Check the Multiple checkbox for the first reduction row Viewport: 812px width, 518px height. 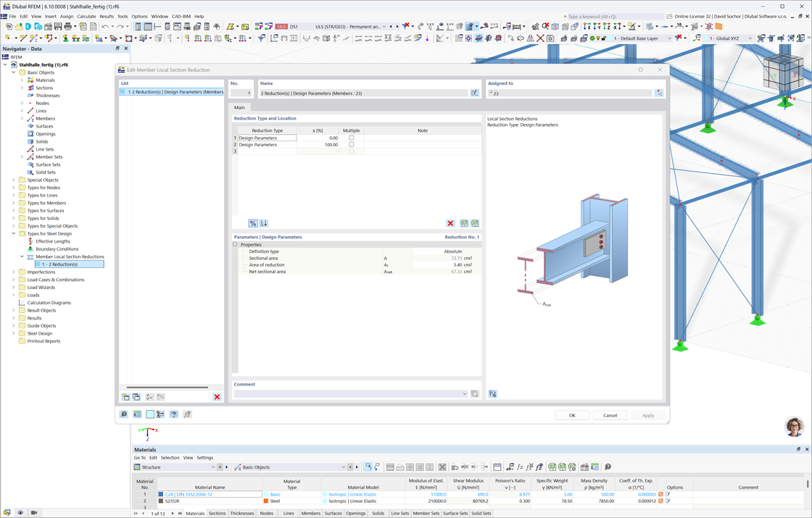pos(352,138)
